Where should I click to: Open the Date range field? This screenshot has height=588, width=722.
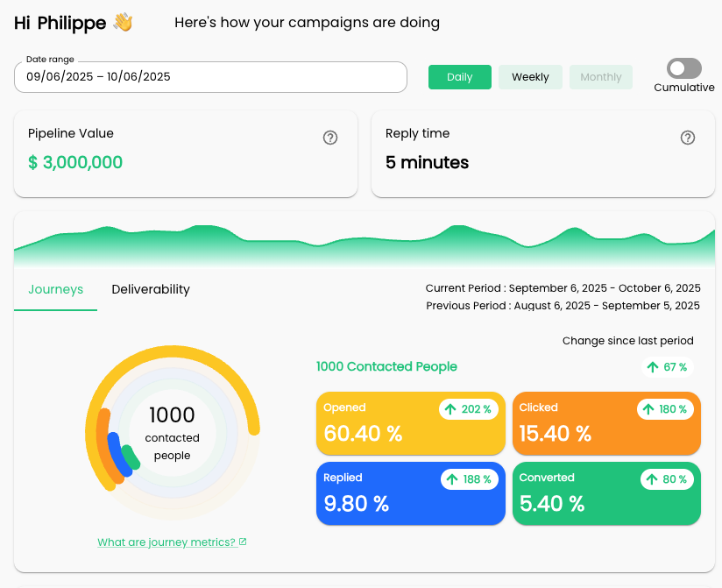click(x=210, y=77)
